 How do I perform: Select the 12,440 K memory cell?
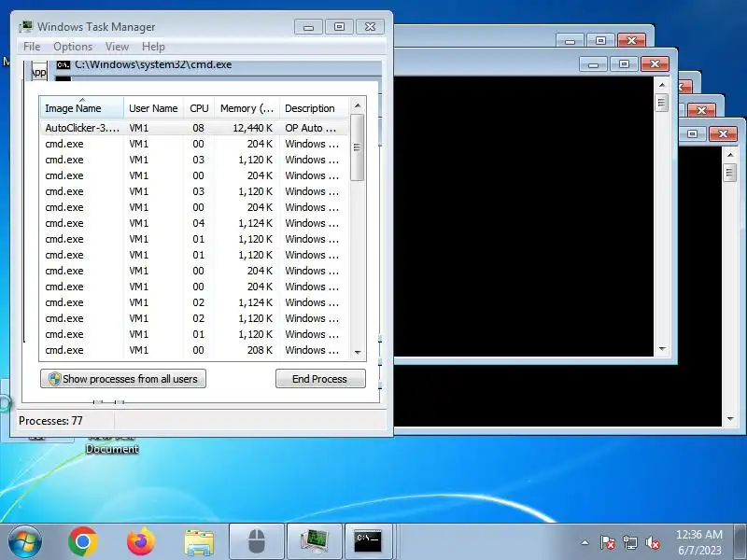252,128
